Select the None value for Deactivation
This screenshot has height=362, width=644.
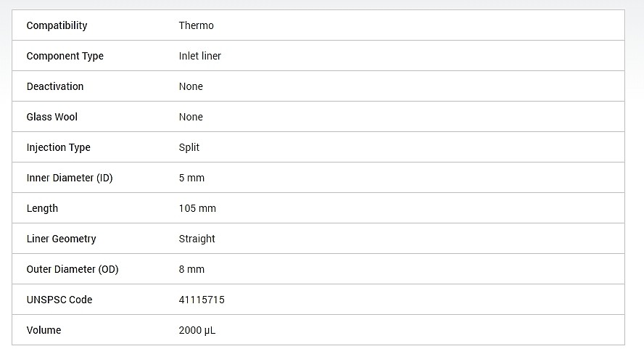coord(191,86)
